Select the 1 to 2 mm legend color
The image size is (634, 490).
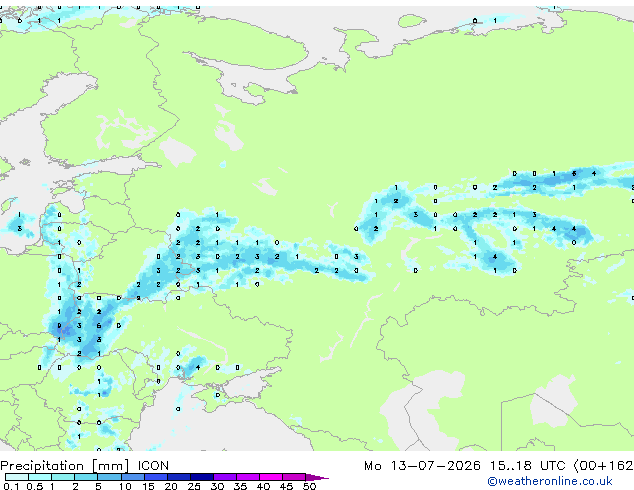pyautogui.click(x=63, y=477)
